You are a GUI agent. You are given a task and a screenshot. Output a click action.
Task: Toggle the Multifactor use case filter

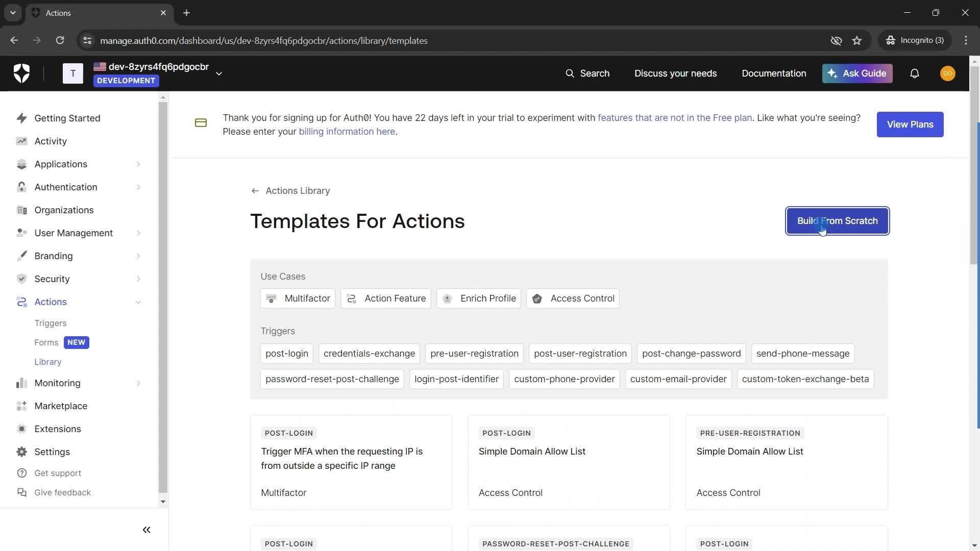point(298,299)
